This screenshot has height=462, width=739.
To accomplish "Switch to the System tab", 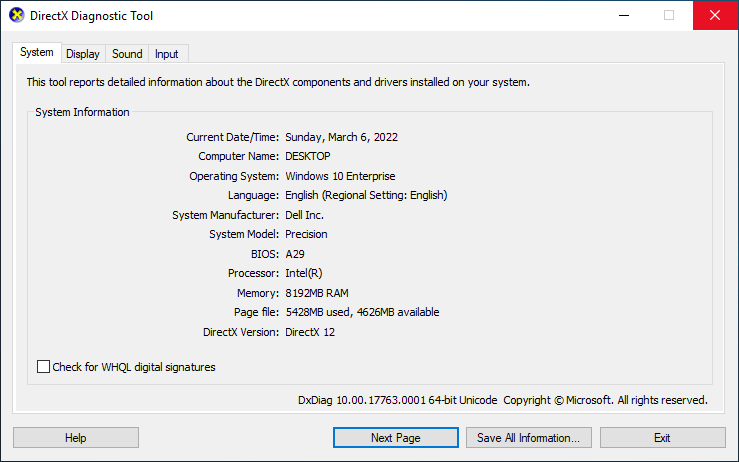I will point(37,53).
